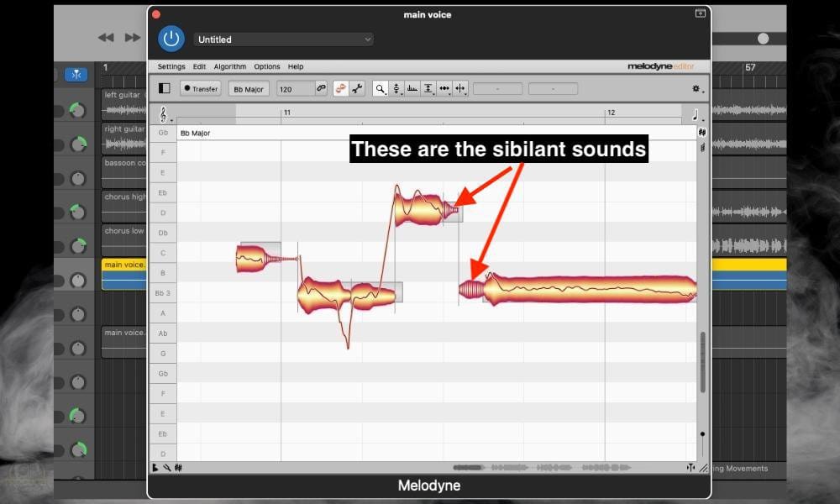Select the chorus high track region
The image size is (840, 504).
pos(124,206)
